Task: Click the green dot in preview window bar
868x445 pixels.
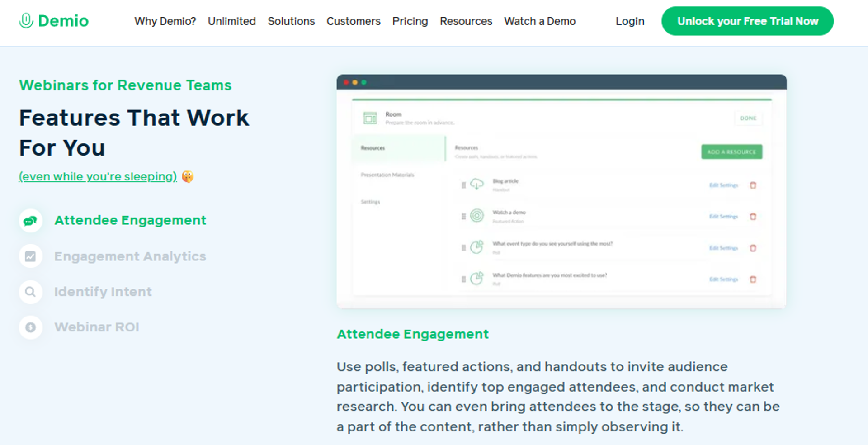Action: click(x=363, y=82)
